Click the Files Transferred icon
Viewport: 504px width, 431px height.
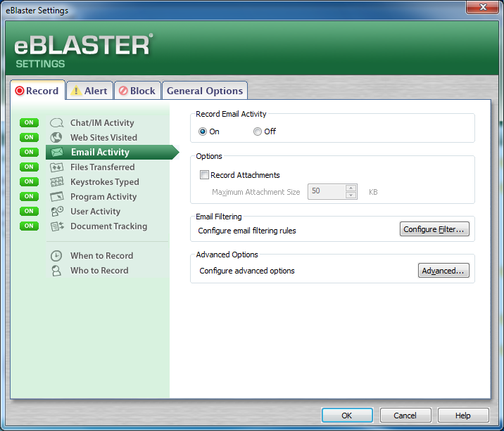(x=57, y=167)
